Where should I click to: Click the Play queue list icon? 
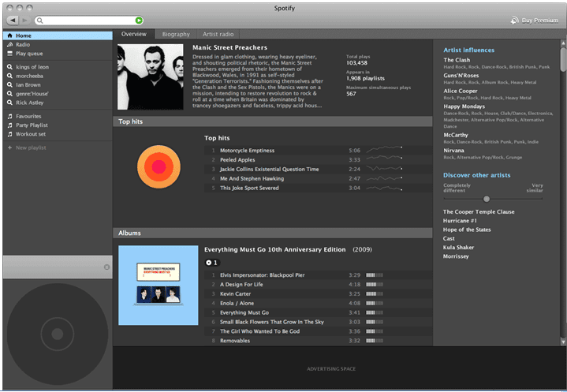pos(9,54)
